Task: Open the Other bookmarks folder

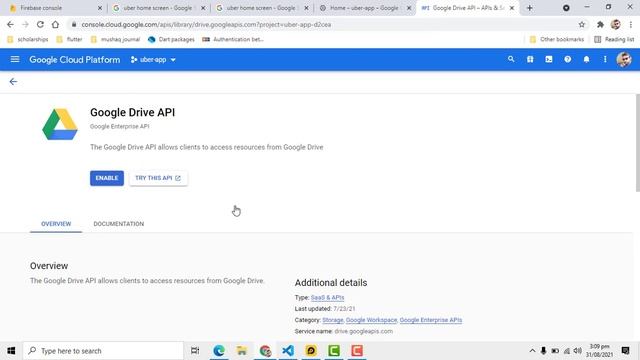Action: point(557,39)
